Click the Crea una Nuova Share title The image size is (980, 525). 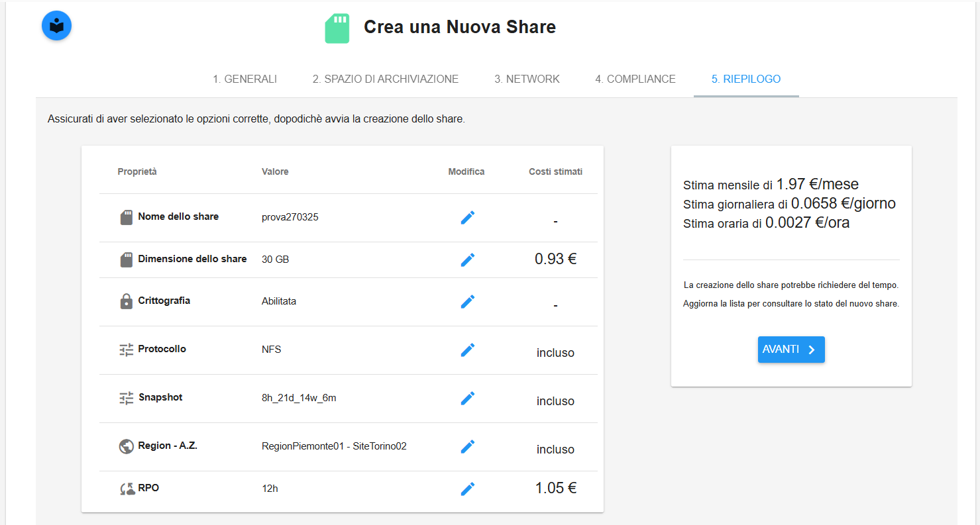(460, 27)
